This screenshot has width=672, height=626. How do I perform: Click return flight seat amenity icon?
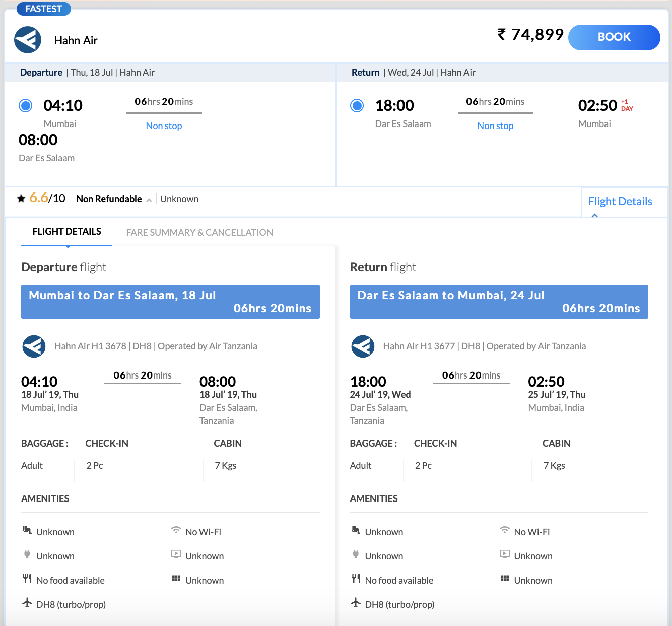click(x=356, y=529)
